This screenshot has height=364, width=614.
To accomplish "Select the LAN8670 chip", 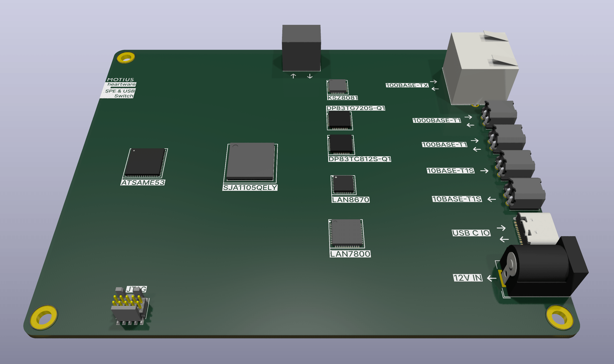I will point(344,184).
